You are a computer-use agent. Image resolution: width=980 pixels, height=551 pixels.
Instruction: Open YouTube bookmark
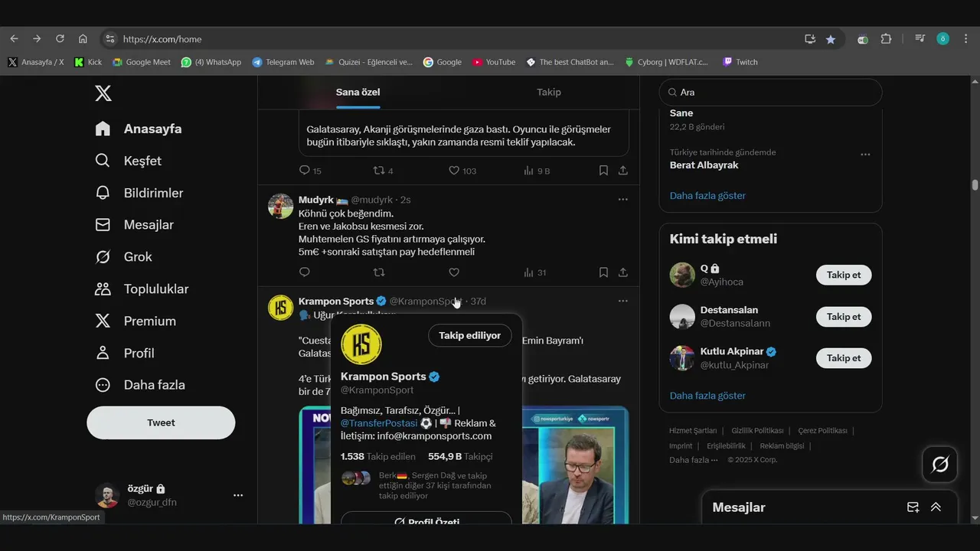pos(494,62)
